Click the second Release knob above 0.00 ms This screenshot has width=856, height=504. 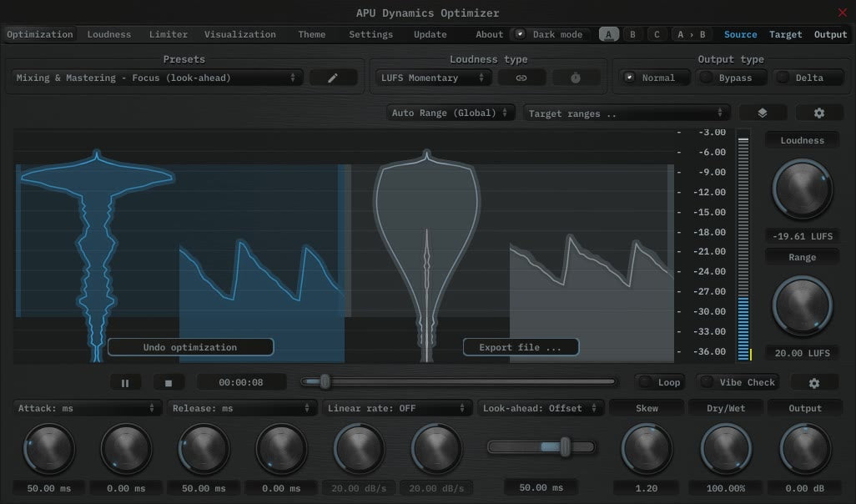(x=281, y=449)
